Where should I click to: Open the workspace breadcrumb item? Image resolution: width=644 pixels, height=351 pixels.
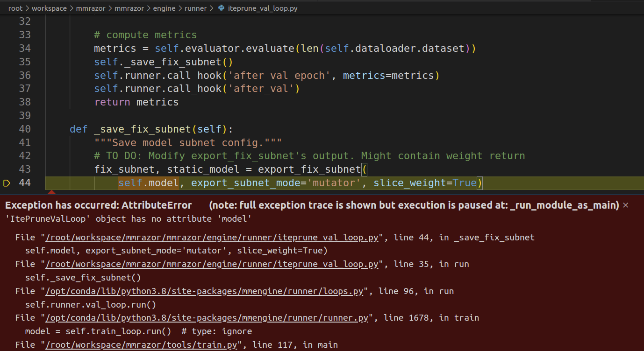[x=49, y=8]
